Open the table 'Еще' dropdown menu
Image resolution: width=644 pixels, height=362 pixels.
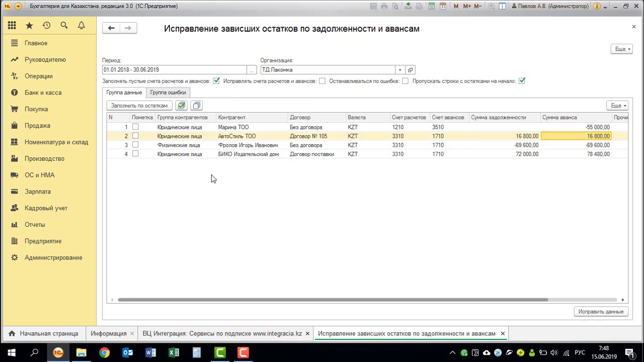pyautogui.click(x=618, y=106)
